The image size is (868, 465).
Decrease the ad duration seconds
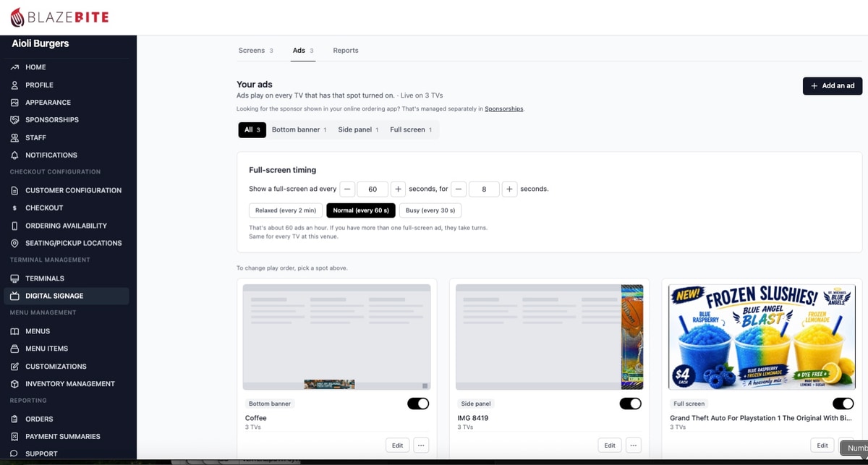[x=459, y=189]
